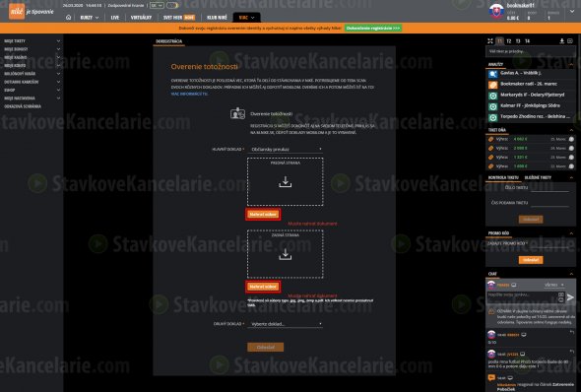Expand Moje tikety in the sidebar
Screen dimensions: 581x392
[32, 40]
